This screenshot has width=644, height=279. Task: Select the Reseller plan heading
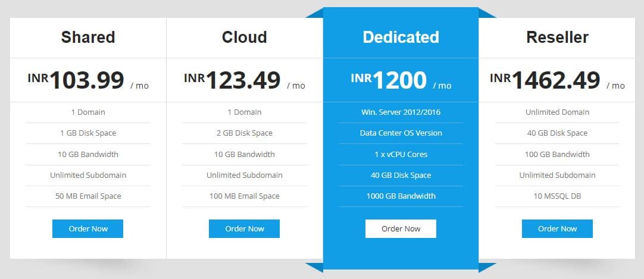click(x=557, y=37)
